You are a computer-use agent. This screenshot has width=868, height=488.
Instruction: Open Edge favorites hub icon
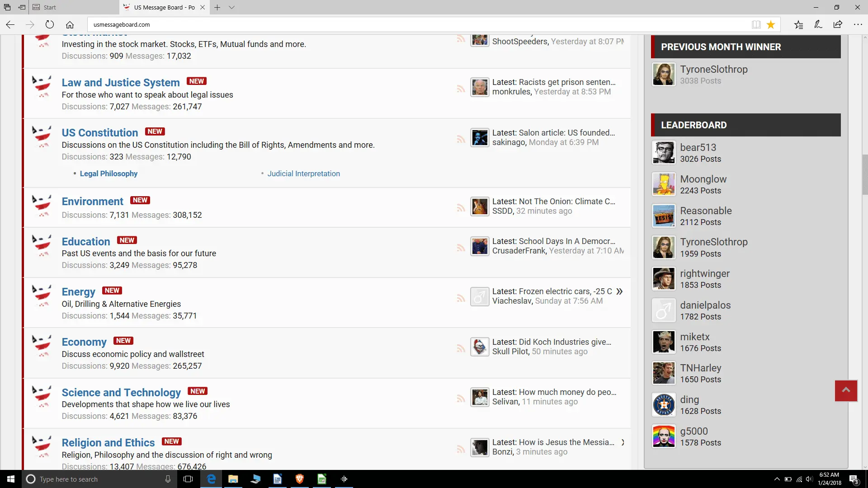coord(798,25)
